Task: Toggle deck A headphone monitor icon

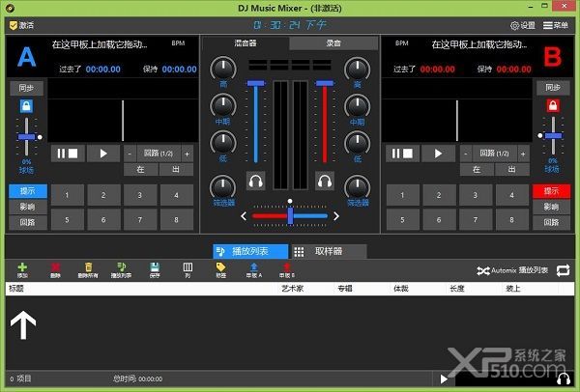Action: [255, 182]
